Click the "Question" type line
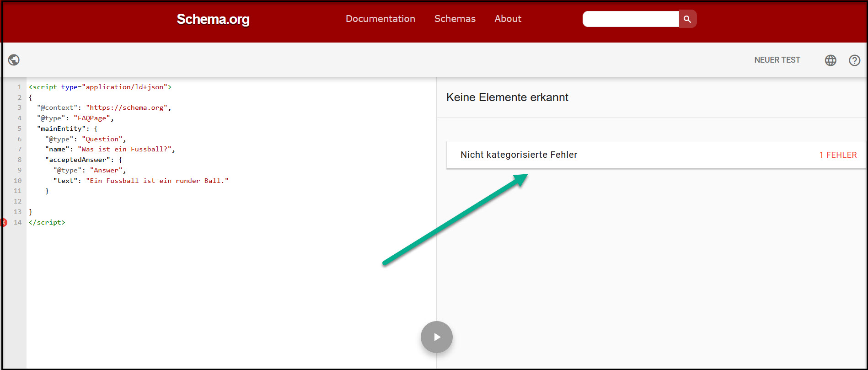This screenshot has height=370, width=868. [x=86, y=139]
